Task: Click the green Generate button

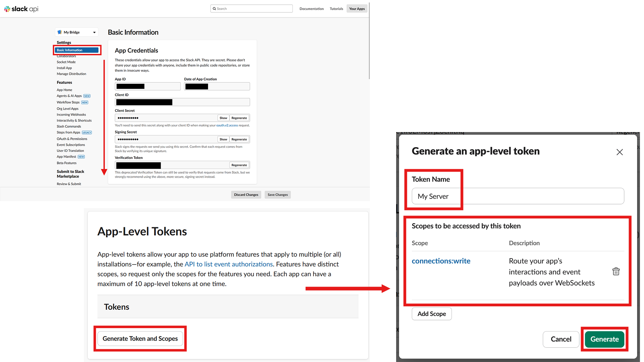Action: click(604, 339)
